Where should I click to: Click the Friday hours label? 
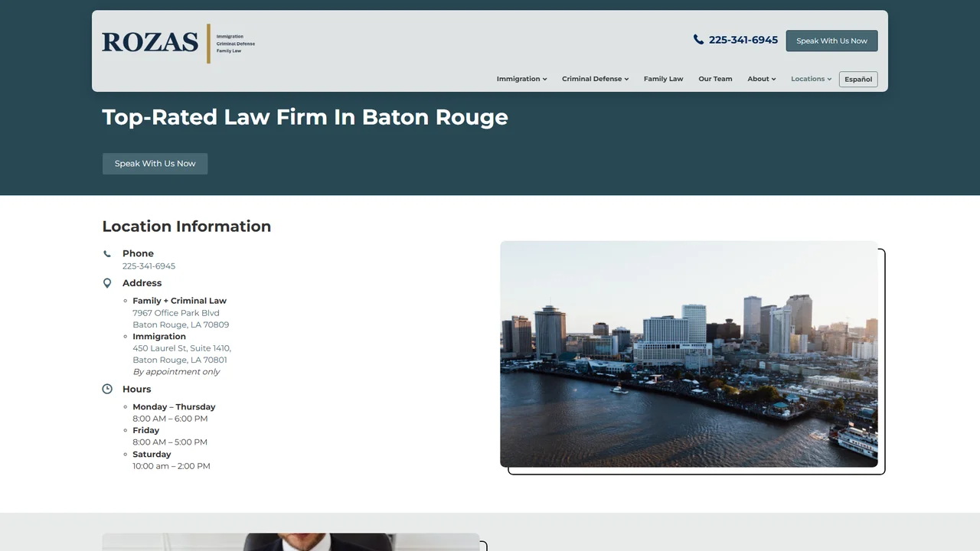pyautogui.click(x=145, y=431)
